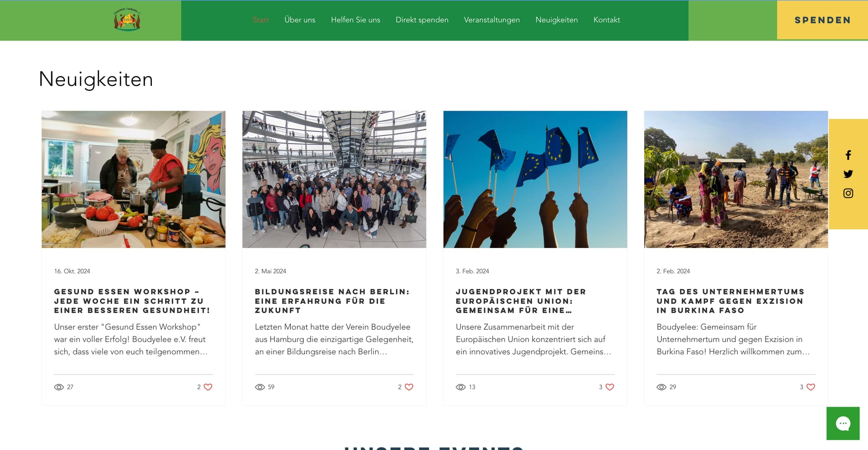
Task: Open the Instagram social icon
Action: point(848,193)
